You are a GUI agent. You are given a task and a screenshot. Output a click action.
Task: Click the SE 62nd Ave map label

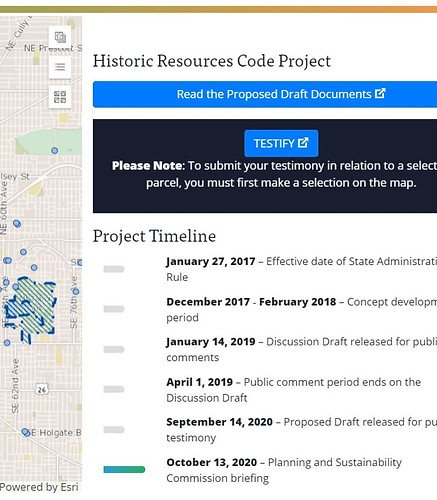pos(15,386)
